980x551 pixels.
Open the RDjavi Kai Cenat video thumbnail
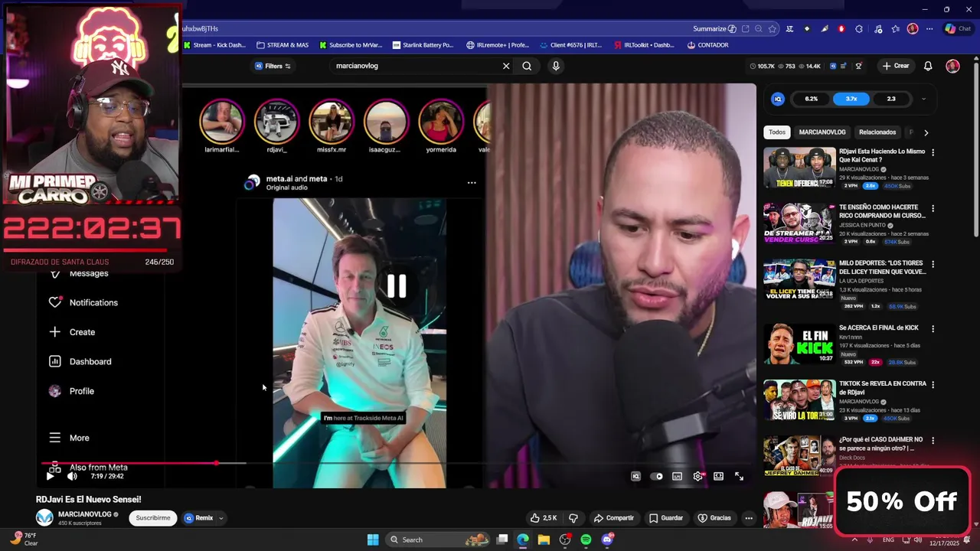[x=799, y=168]
